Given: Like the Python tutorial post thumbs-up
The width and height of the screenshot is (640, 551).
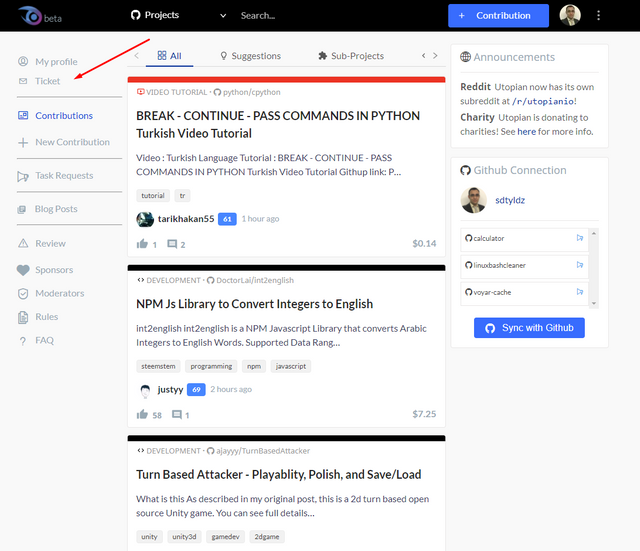Looking at the screenshot, I should click(142, 244).
